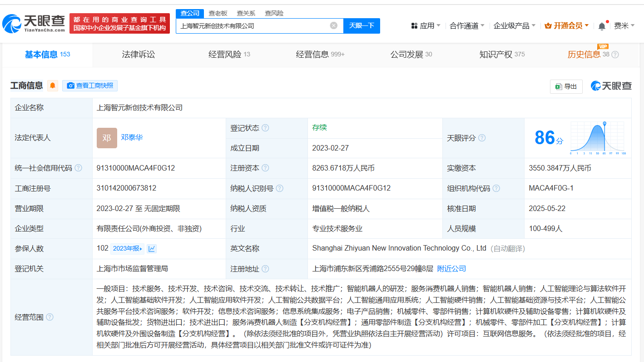644x362 pixels.
Task: Click help icon next to 组织机构代码
Action: tap(496, 188)
